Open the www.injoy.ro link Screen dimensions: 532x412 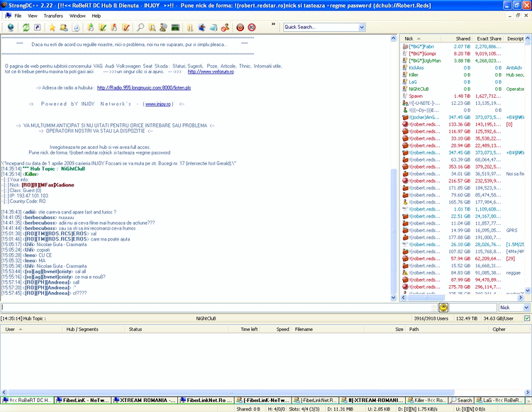point(157,104)
